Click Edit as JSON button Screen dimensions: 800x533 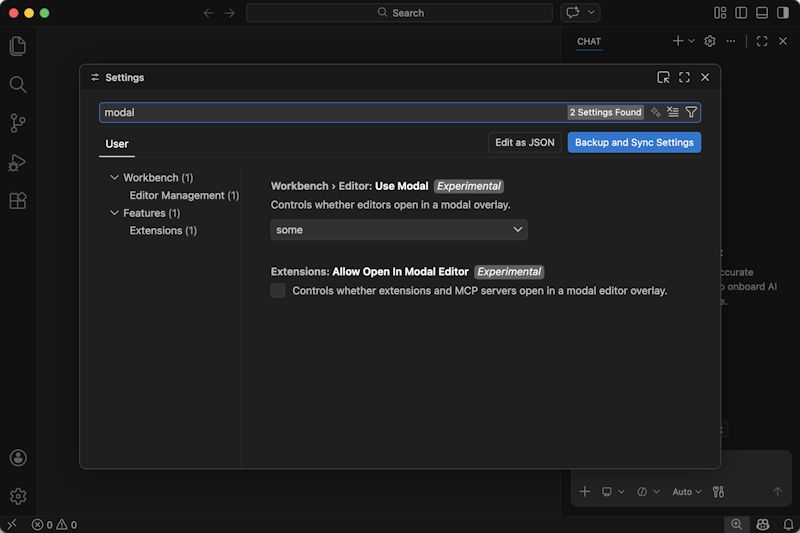pos(524,142)
